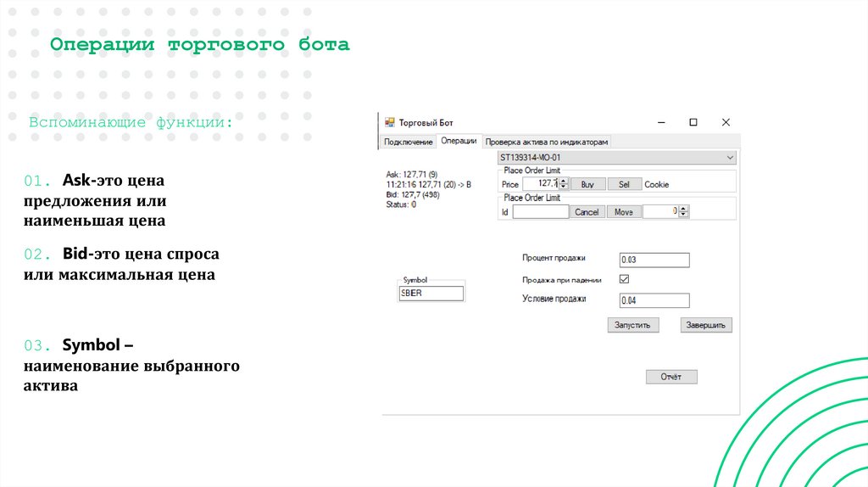Click the Move order button
This screenshot has width=868, height=487.
click(x=624, y=212)
